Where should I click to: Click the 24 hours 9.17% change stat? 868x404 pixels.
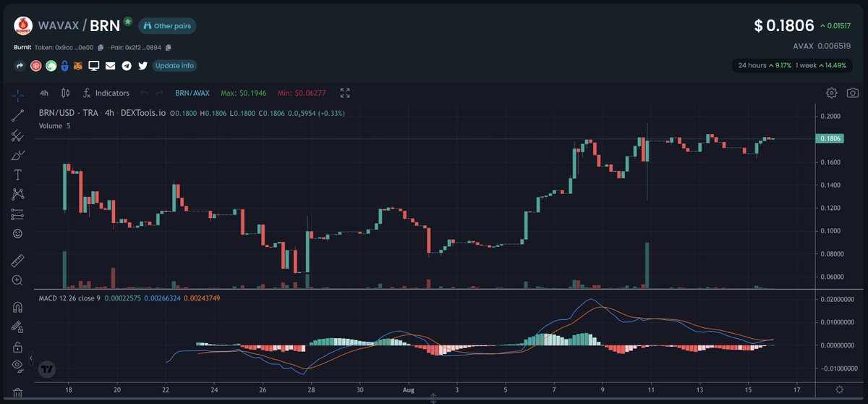[764, 65]
